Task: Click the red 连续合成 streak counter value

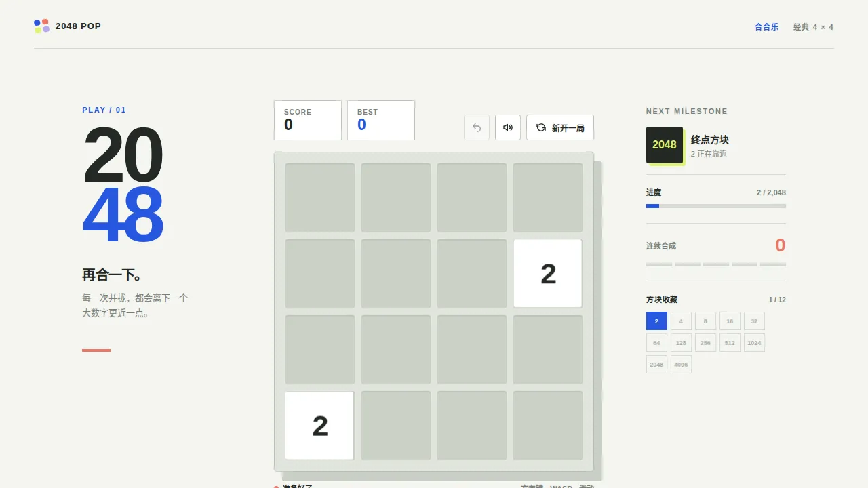Action: click(781, 245)
